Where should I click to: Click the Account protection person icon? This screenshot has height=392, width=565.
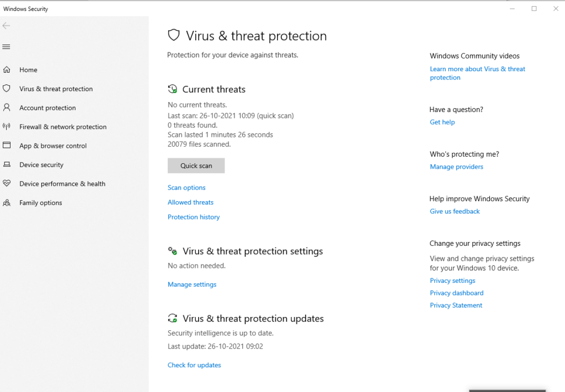point(7,108)
